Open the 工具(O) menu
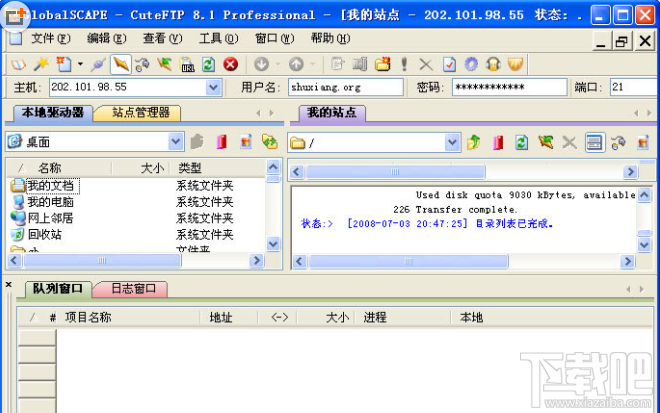Image resolution: width=660 pixels, height=413 pixels. [x=218, y=39]
